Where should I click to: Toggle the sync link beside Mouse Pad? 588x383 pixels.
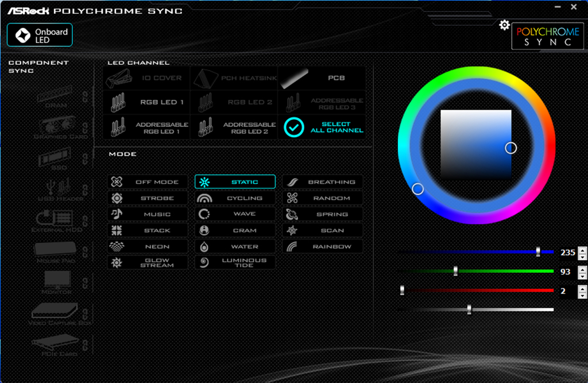85,252
